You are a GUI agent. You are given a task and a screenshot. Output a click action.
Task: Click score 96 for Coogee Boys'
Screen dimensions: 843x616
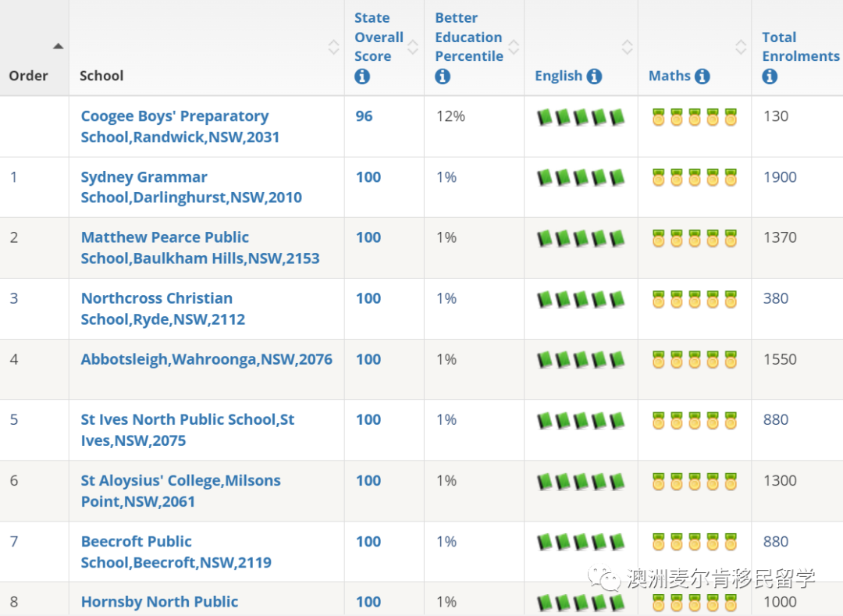364,116
